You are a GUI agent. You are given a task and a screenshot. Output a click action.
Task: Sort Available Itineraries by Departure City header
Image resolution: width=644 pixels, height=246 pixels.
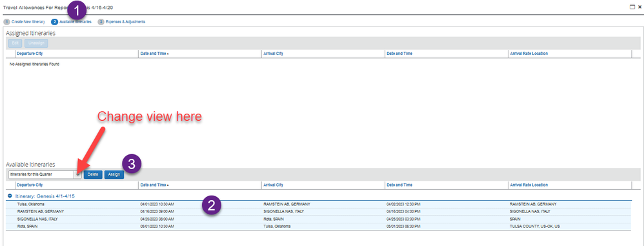pos(30,185)
